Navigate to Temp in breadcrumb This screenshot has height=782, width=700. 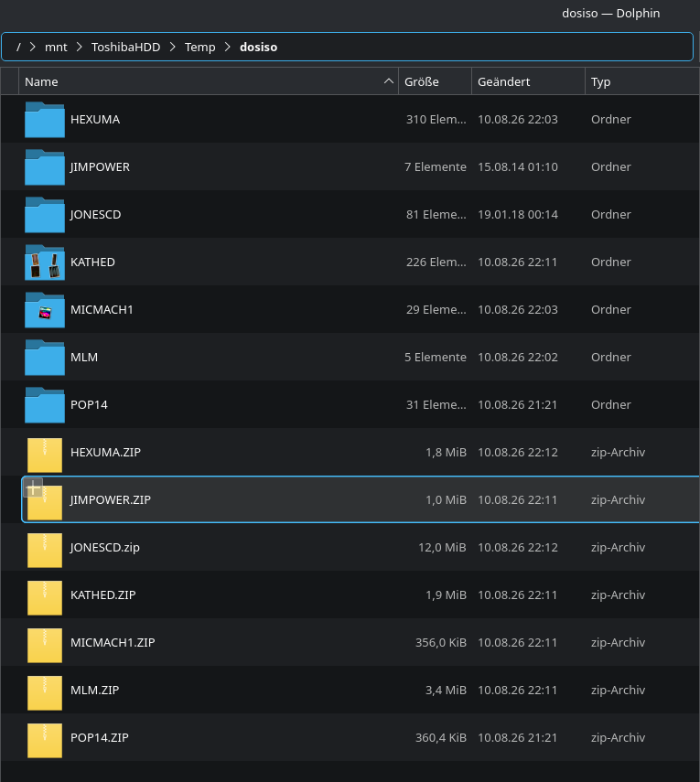pyautogui.click(x=200, y=47)
